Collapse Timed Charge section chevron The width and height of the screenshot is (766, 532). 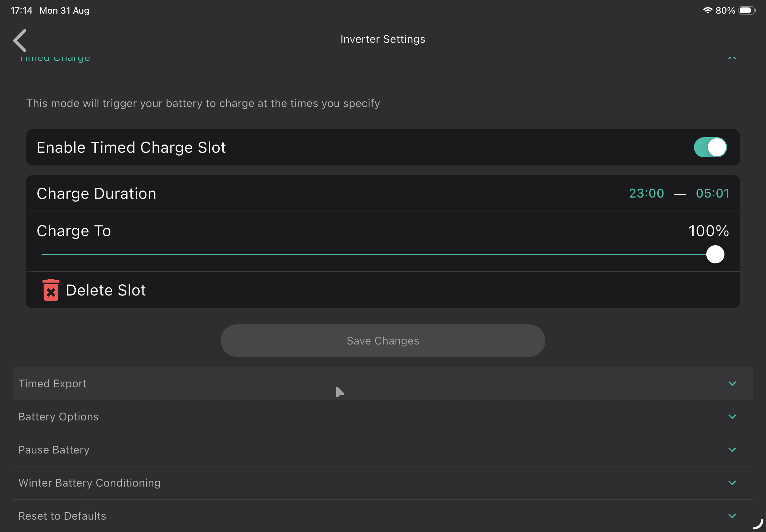point(732,58)
